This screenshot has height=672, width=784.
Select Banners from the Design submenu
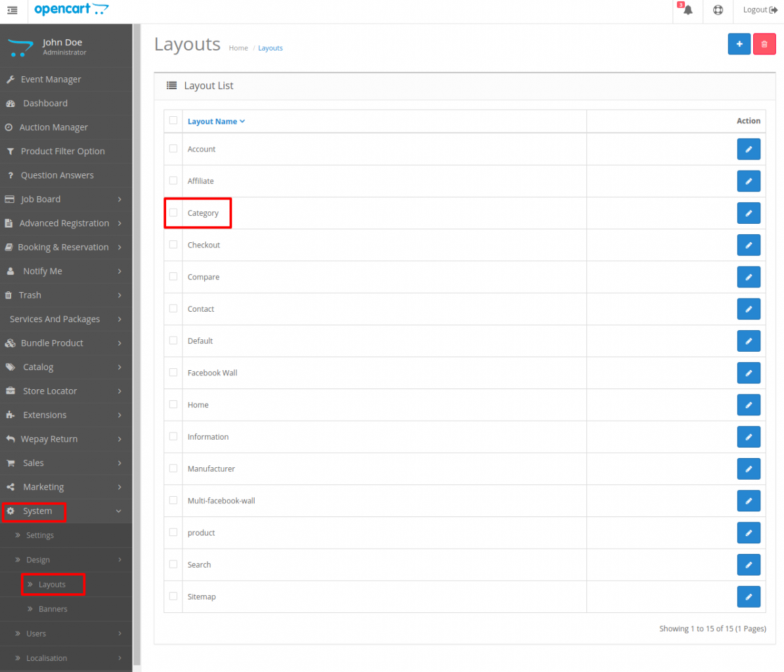[53, 608]
